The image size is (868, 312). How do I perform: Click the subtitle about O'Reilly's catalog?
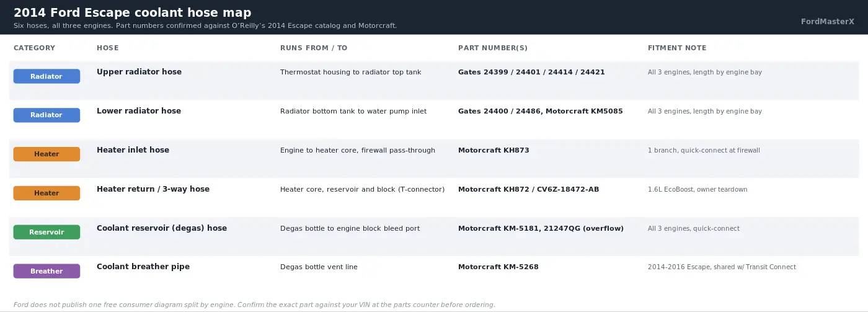click(205, 25)
